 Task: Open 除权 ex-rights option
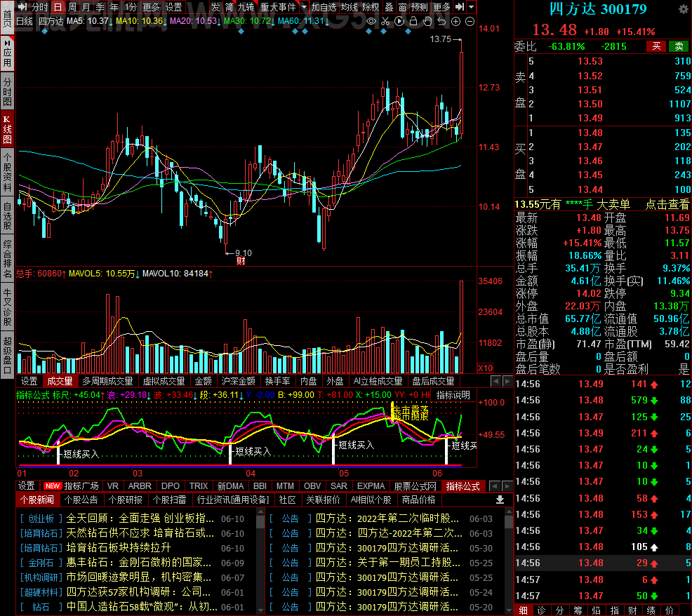tap(371, 7)
